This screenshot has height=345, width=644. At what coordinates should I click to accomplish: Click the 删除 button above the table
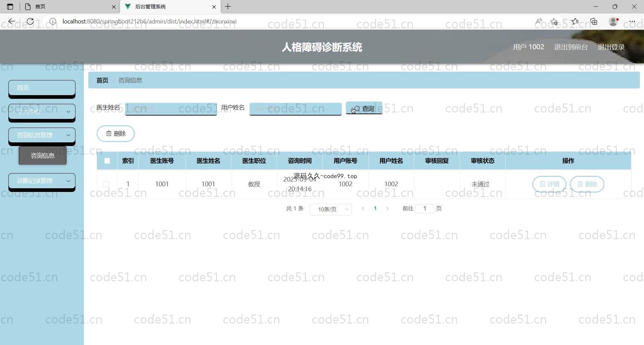[116, 134]
